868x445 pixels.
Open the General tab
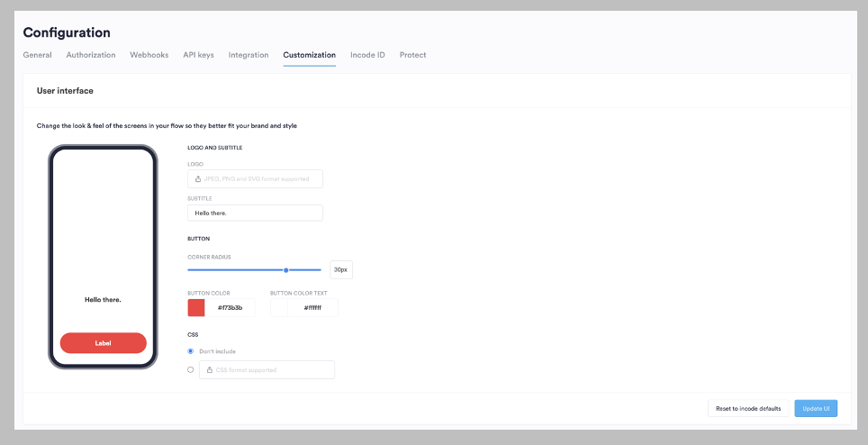tap(37, 55)
